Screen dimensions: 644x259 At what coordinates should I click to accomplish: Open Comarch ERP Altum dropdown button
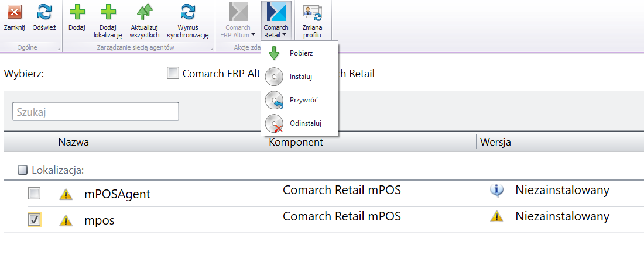click(x=238, y=20)
